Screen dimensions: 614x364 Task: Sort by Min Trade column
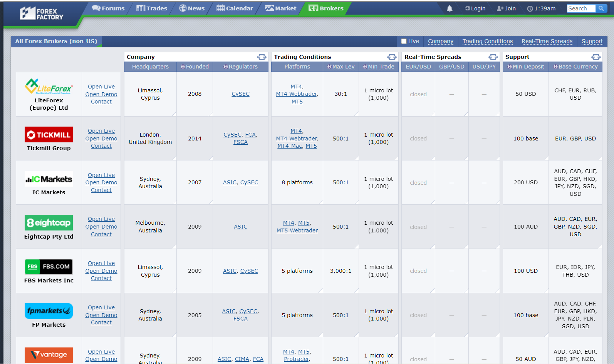click(x=378, y=67)
